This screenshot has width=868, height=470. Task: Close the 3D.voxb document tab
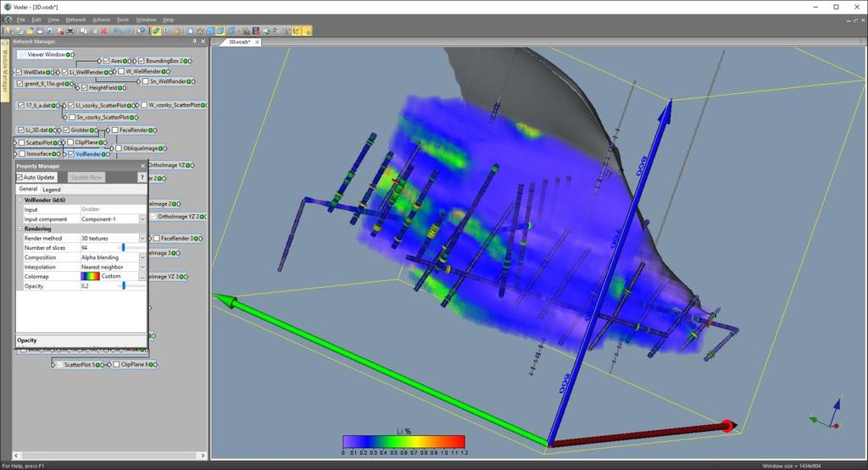pos(257,42)
